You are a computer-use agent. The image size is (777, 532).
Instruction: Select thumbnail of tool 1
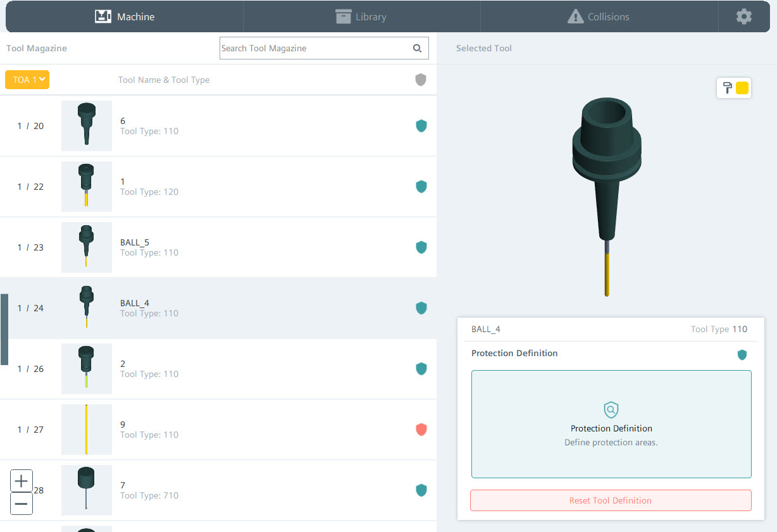click(x=87, y=187)
